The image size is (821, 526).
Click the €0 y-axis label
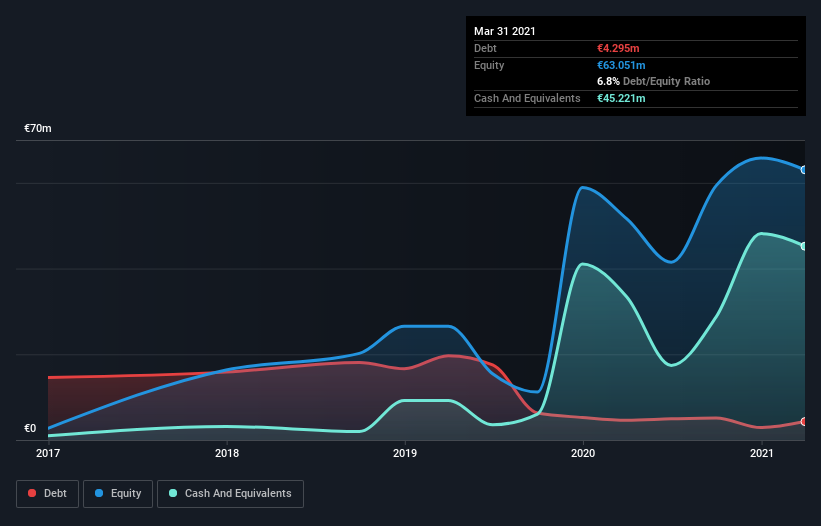[x=30, y=428]
